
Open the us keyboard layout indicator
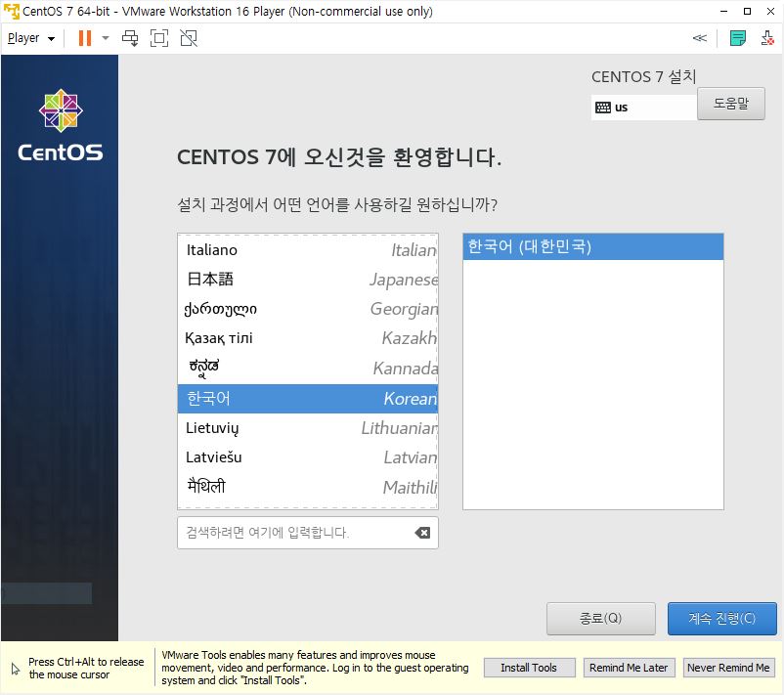[643, 108]
